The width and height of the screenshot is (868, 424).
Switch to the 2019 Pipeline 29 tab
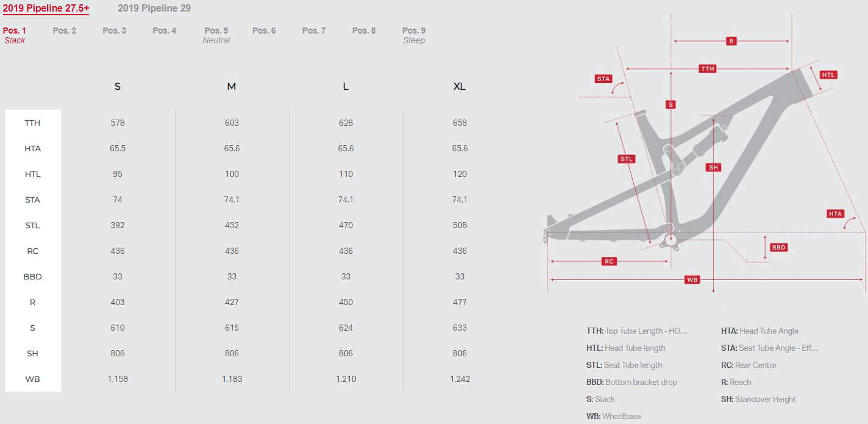click(154, 9)
